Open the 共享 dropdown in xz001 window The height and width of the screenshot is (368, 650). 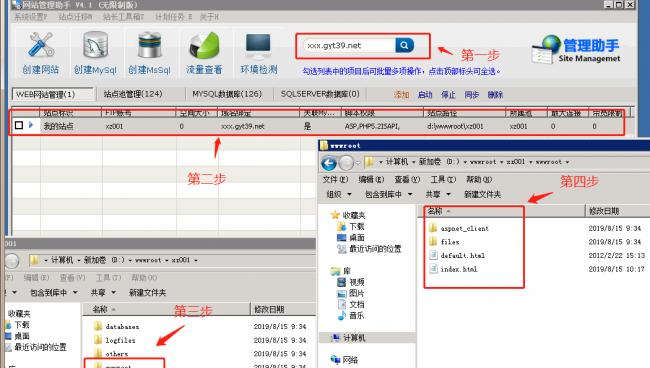coord(103,293)
